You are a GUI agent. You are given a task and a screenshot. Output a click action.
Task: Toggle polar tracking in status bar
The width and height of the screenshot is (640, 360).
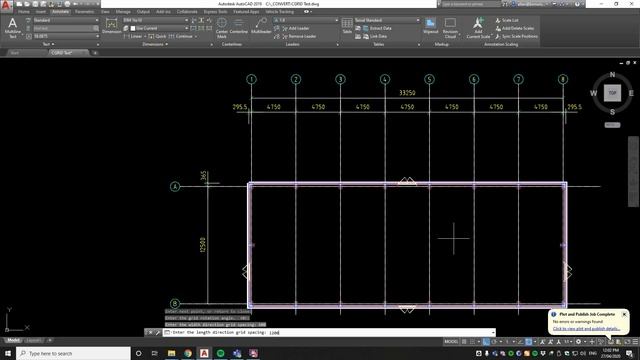click(494, 342)
